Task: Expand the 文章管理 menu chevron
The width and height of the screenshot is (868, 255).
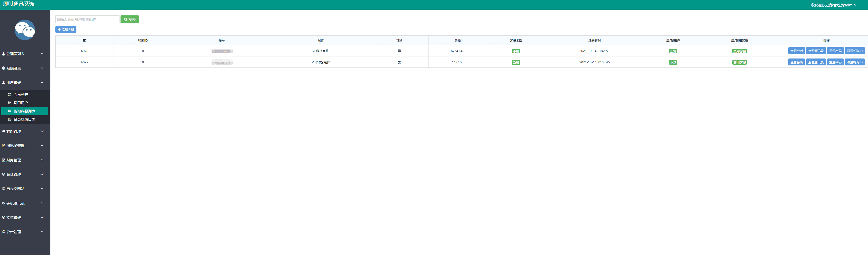Action: (x=42, y=218)
